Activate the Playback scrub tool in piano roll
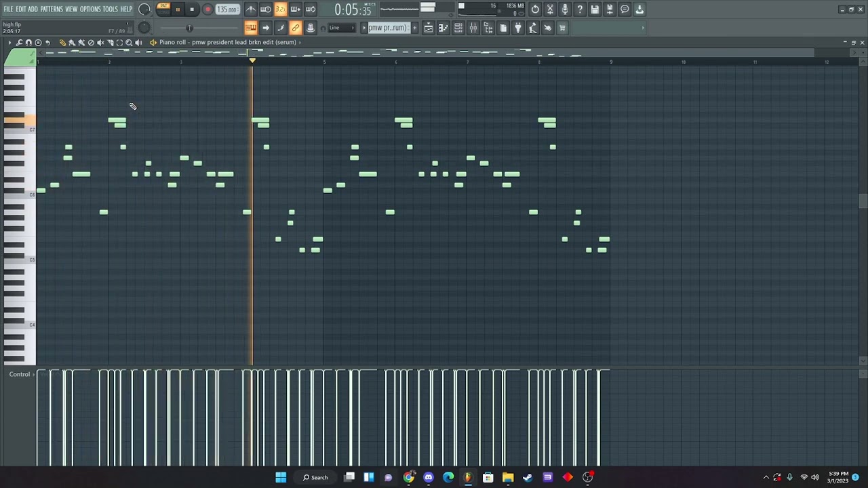Screen dimensions: 868x488 pos(138,42)
